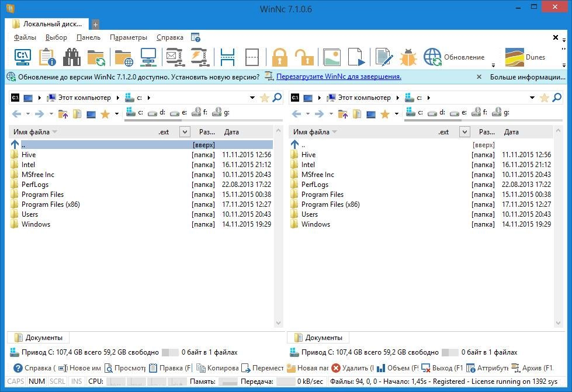Click the left panel favorites star in path bar
This screenshot has width=572, height=392.
[265, 98]
